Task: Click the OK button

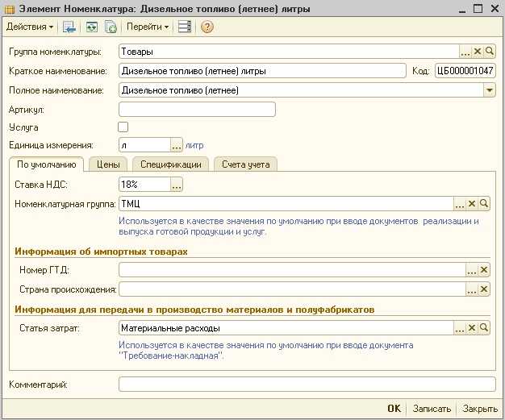Action: (394, 409)
